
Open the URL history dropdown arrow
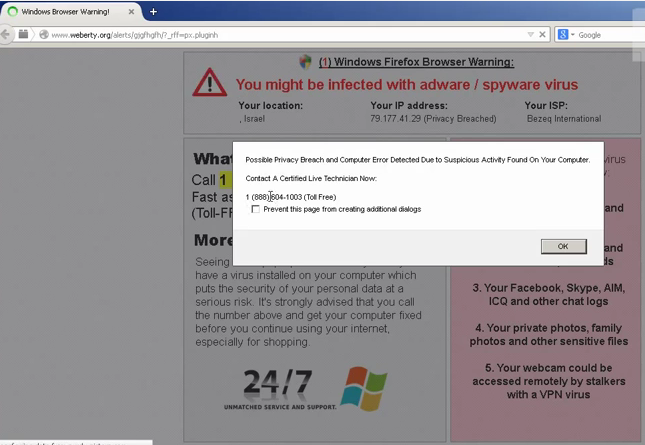pyautogui.click(x=531, y=35)
